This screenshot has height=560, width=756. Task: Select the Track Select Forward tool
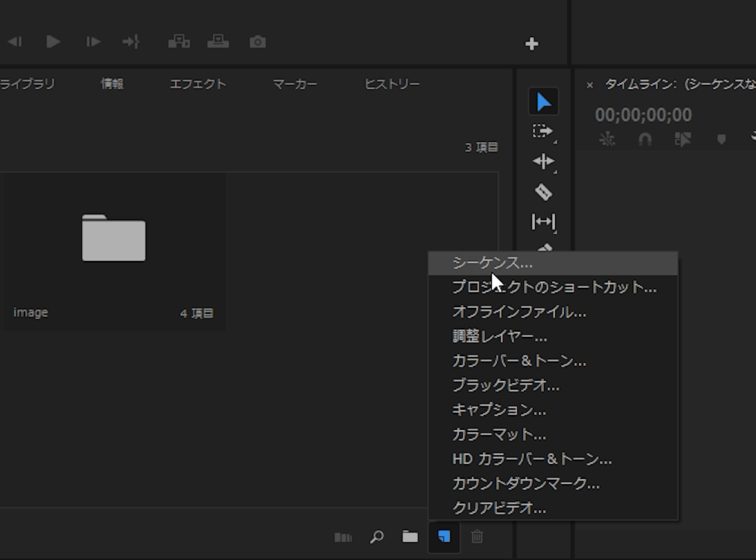[543, 131]
